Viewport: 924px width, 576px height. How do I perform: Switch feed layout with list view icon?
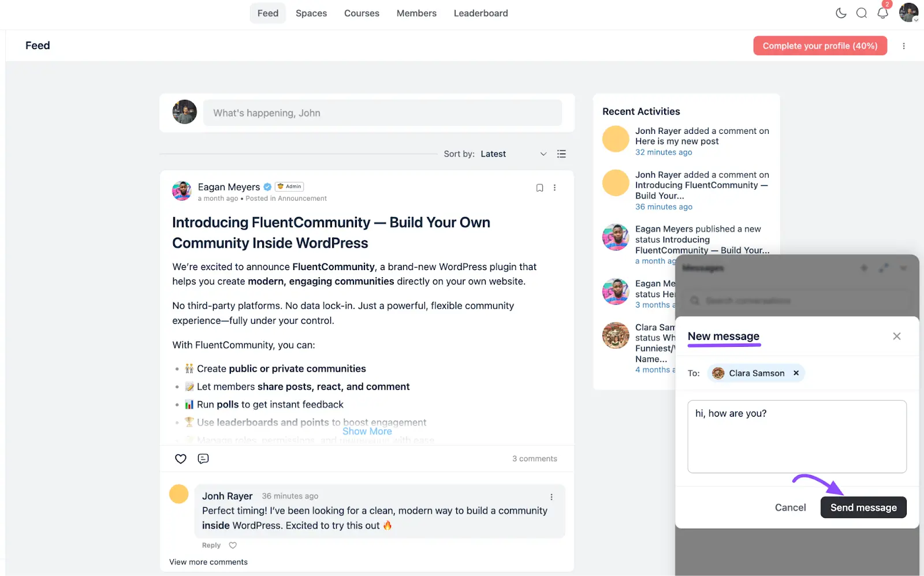(x=561, y=154)
